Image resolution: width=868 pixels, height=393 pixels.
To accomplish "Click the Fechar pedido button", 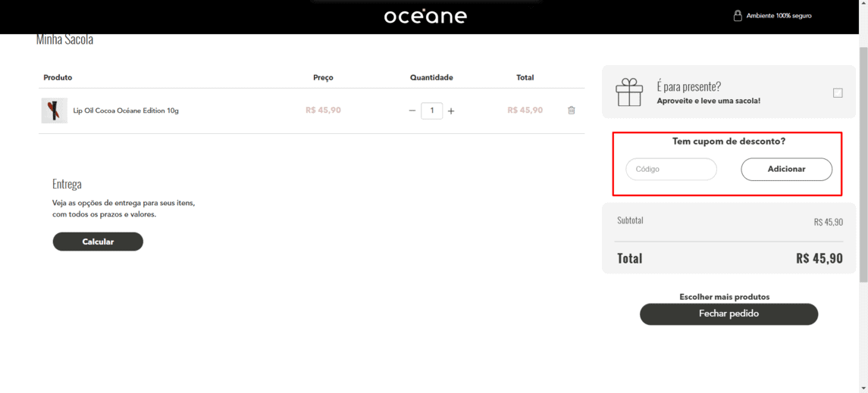I will click(x=729, y=314).
